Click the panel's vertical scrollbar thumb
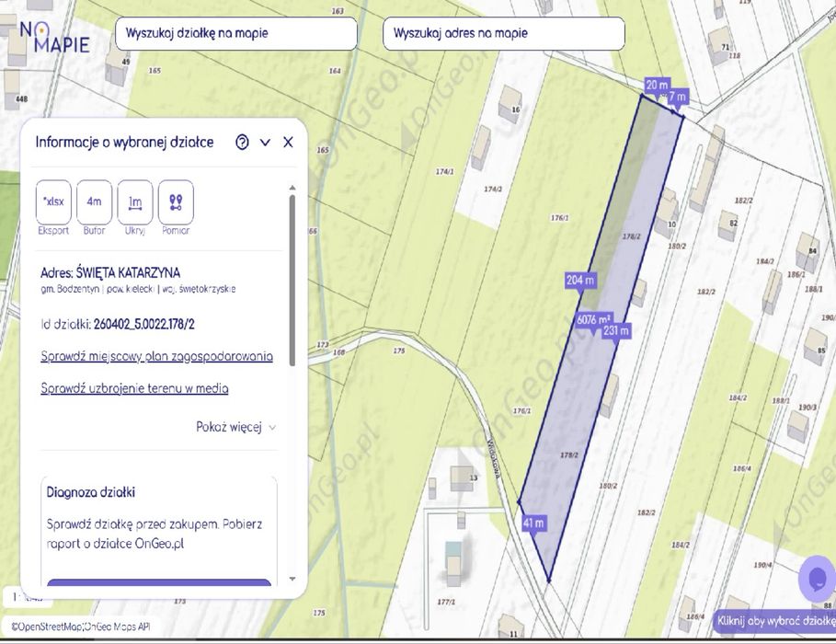The width and height of the screenshot is (836, 644). pos(292,281)
